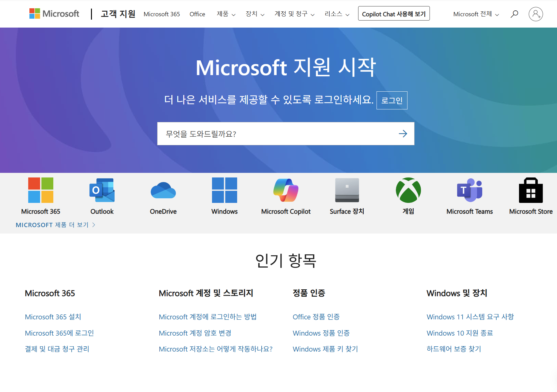Click the Microsoft Copilot text label
The width and height of the screenshot is (557, 392).
tap(286, 211)
